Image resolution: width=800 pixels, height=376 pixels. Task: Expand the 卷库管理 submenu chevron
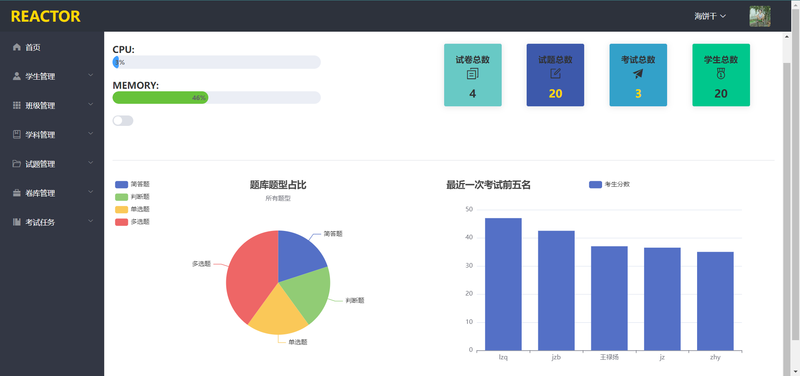[91, 192]
